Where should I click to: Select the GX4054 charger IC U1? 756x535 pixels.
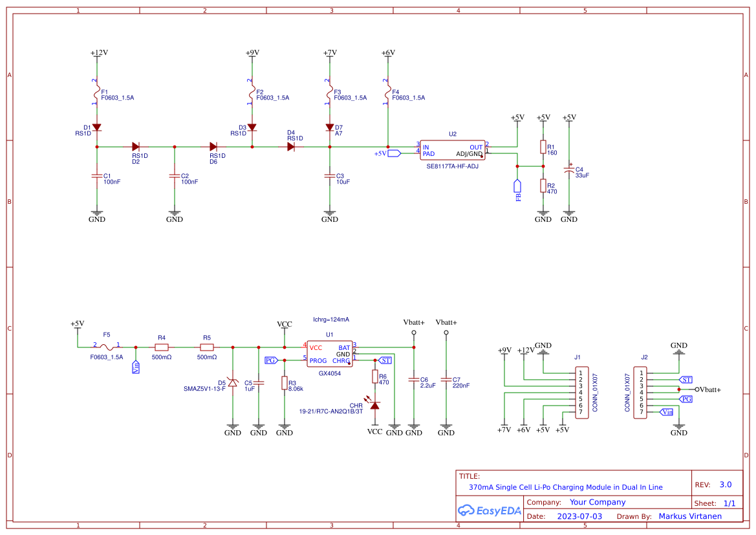[330, 353]
